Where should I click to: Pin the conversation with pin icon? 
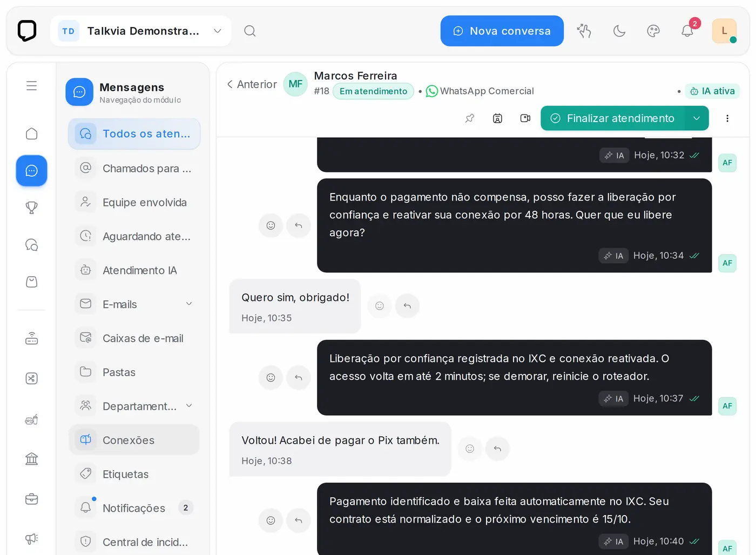point(470,118)
